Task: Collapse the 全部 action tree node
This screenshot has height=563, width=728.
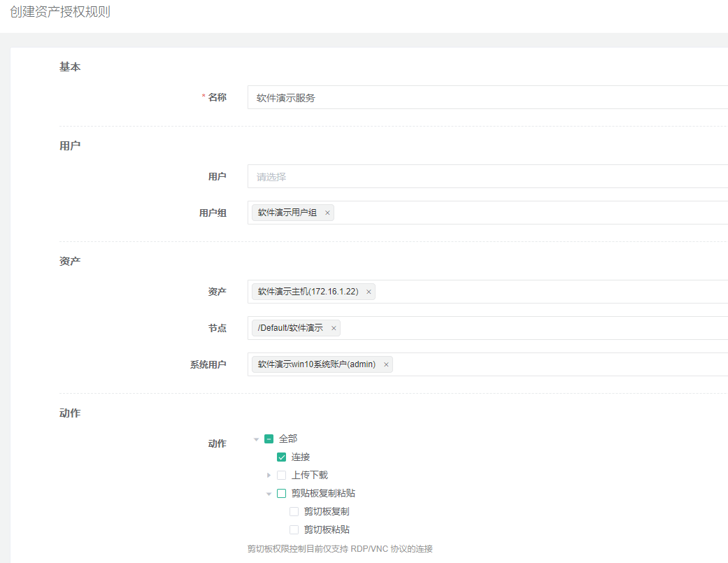Action: (256, 439)
